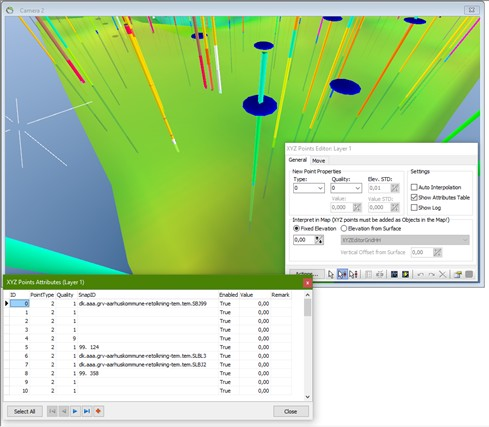Click the dark blue grid icon in editor toolbar
Screen dimensions: 489x427
[394, 274]
